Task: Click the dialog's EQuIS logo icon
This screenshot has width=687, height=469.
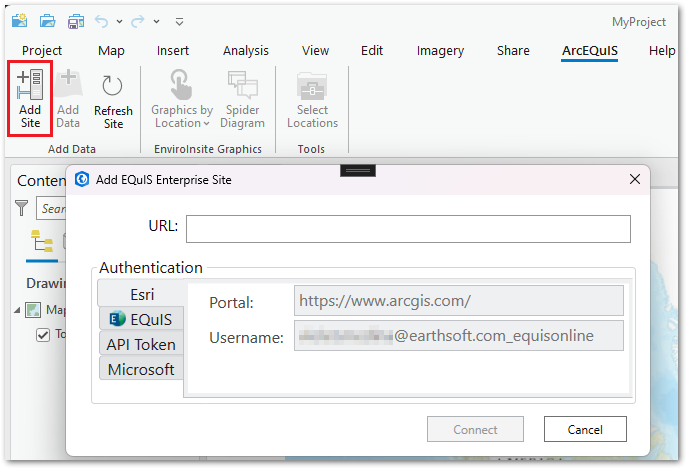Action: pos(82,179)
